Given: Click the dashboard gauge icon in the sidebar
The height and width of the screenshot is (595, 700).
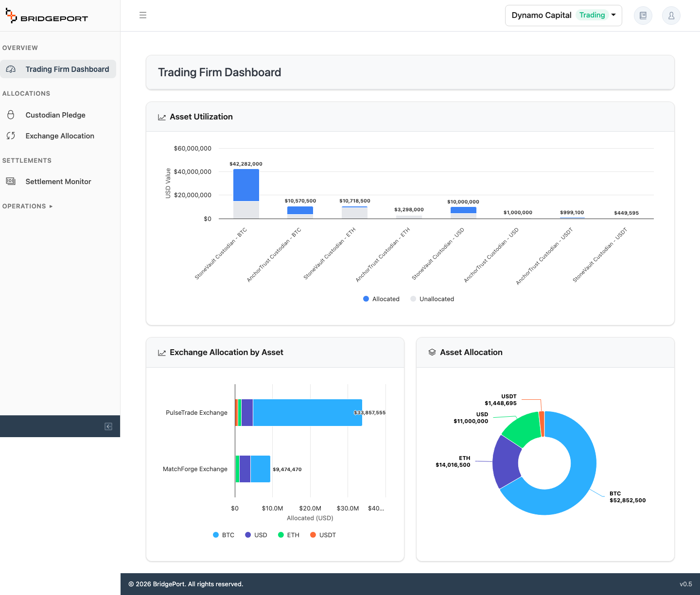Looking at the screenshot, I should (11, 69).
